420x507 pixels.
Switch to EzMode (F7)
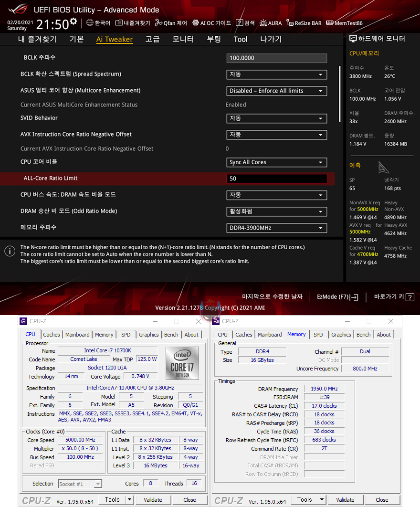point(337,297)
